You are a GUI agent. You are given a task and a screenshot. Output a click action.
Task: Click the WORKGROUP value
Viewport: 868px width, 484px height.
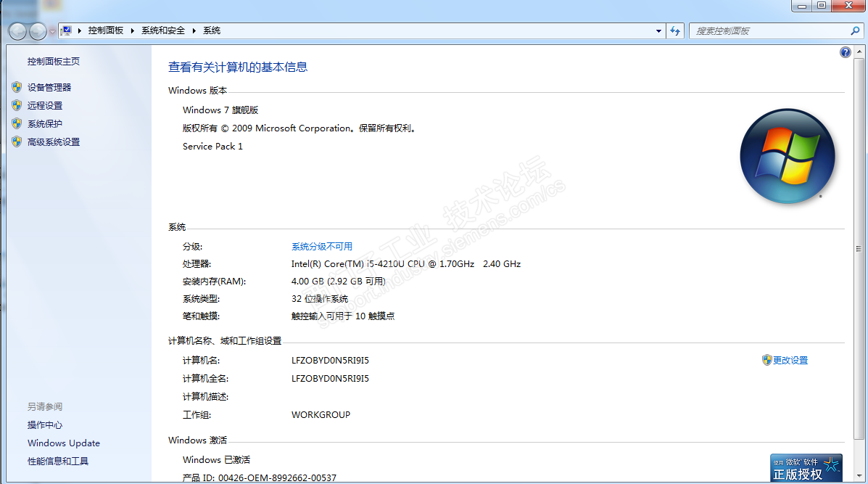click(321, 415)
